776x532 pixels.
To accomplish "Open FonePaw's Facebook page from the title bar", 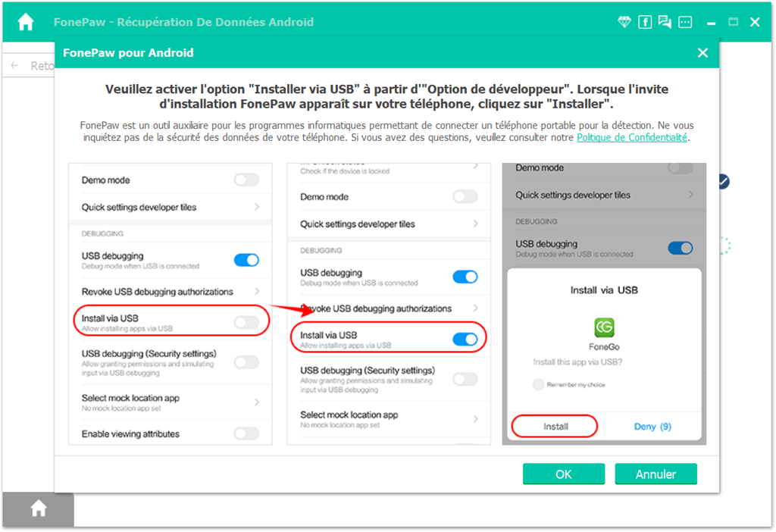I will [644, 21].
